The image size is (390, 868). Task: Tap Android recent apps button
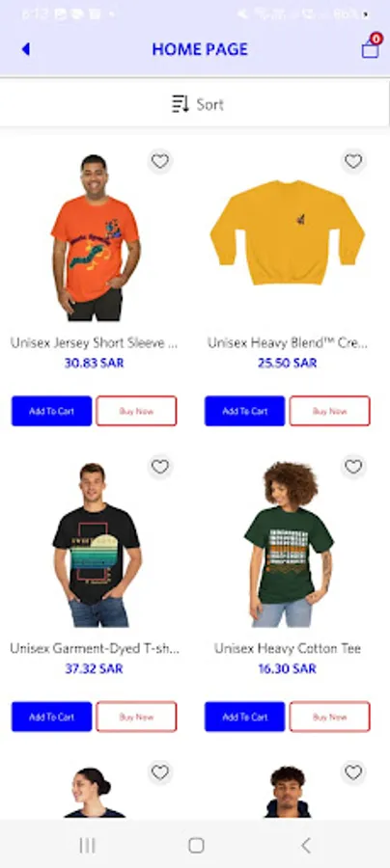point(87,845)
